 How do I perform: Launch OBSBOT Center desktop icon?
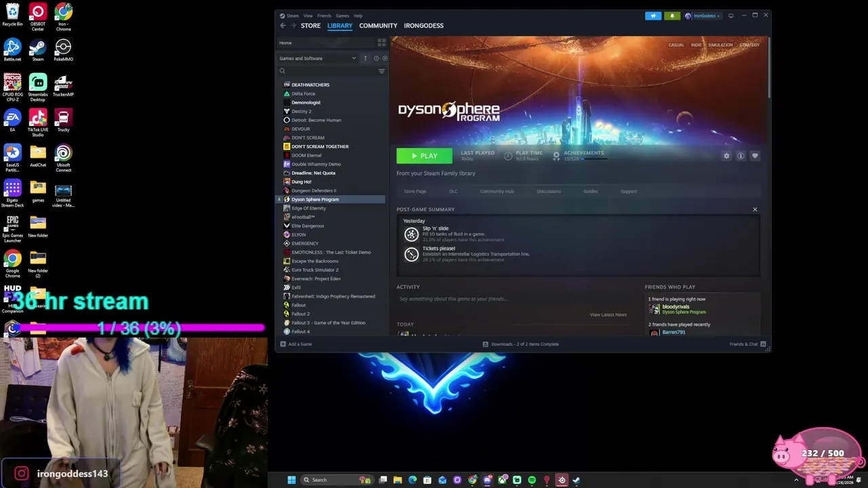tap(38, 17)
